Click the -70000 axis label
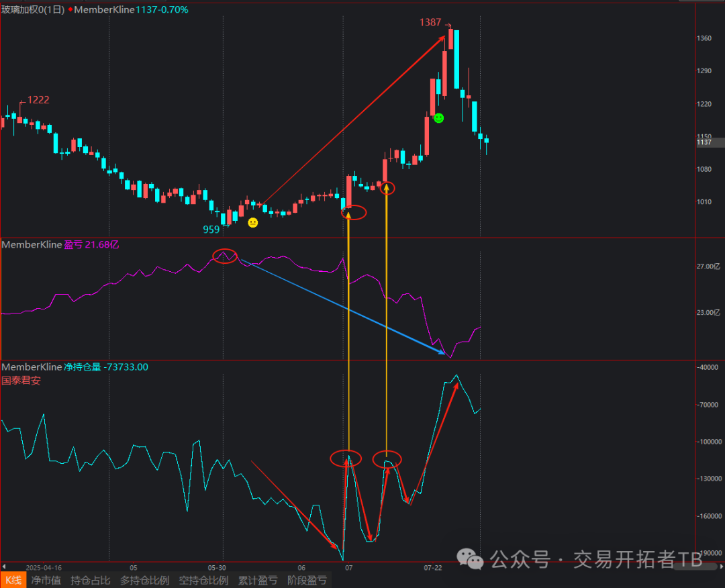 coord(708,405)
